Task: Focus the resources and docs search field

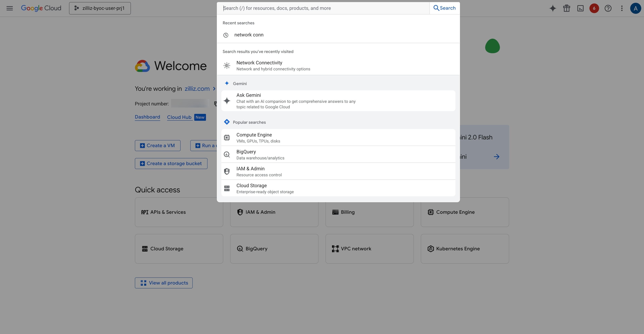Action: 323,8
